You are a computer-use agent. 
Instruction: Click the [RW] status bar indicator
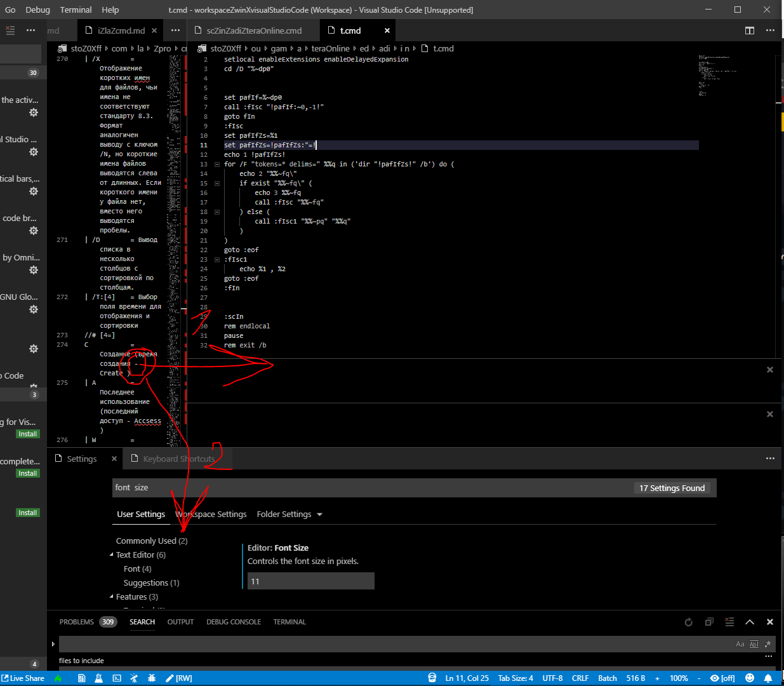pos(180,678)
